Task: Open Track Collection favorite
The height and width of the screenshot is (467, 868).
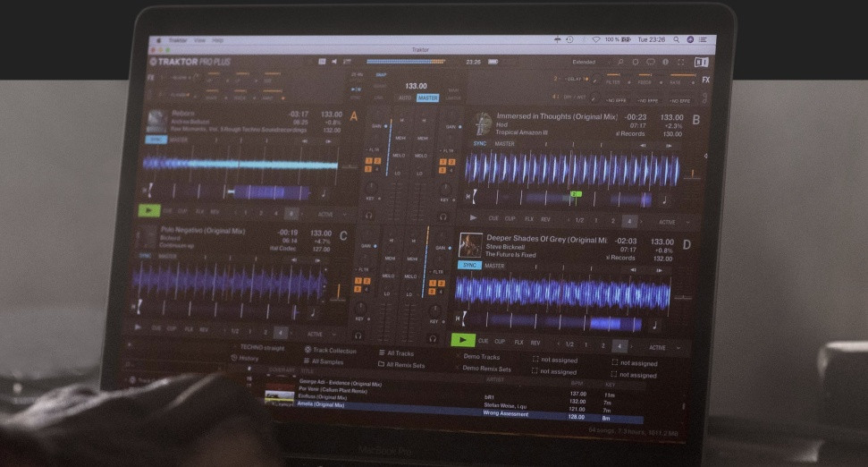Action: tap(331, 350)
